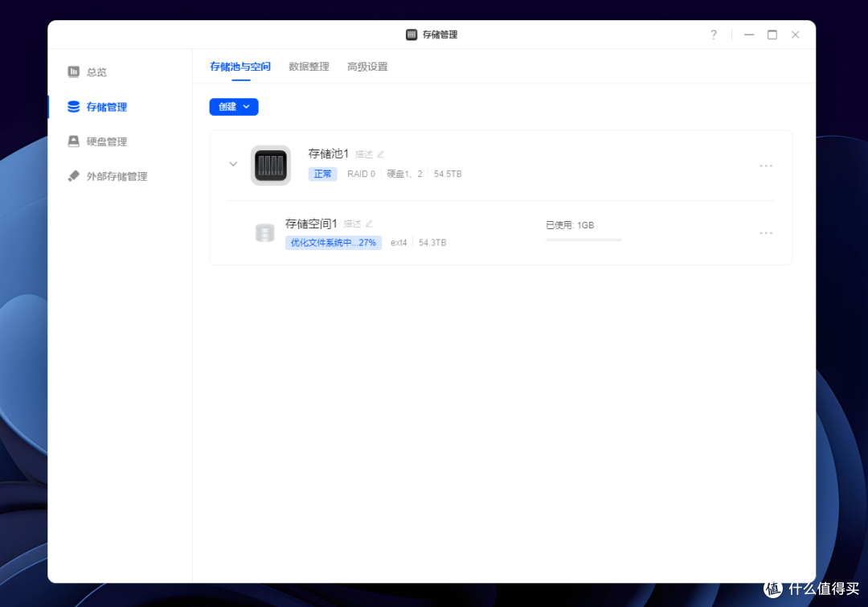Close the 存储管理 window

[796, 35]
